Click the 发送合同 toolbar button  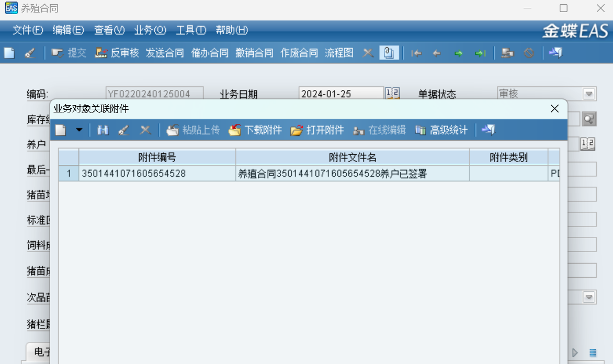165,53
